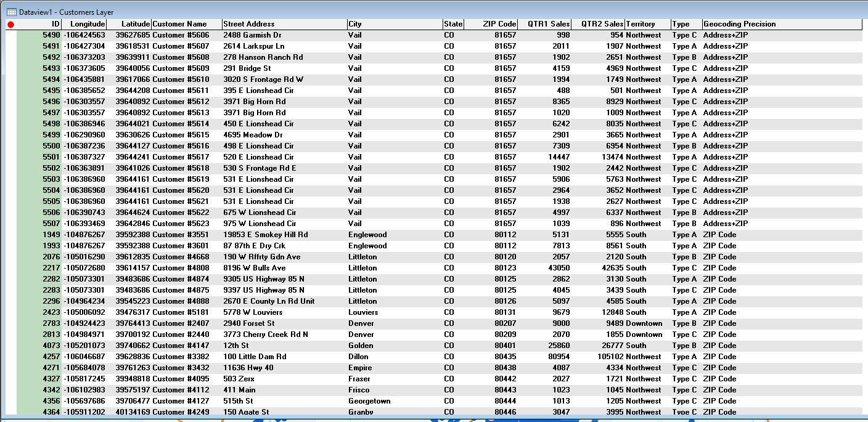Click the Longitude column header
868x422 pixels.
click(84, 24)
